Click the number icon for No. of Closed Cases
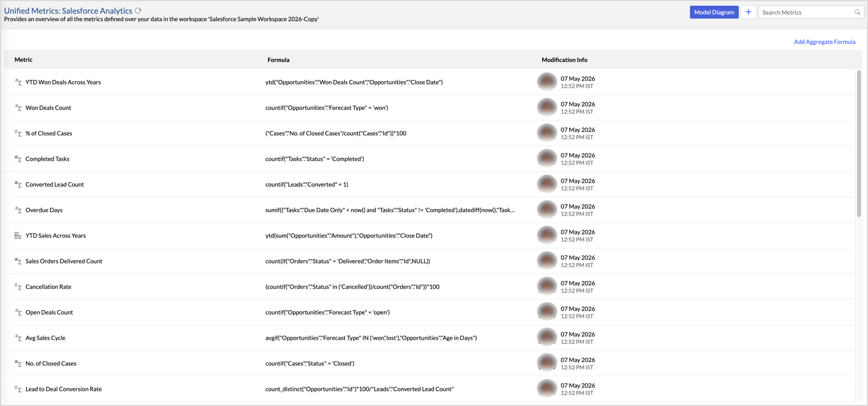Image resolution: width=868 pixels, height=406 pixels. [18, 363]
